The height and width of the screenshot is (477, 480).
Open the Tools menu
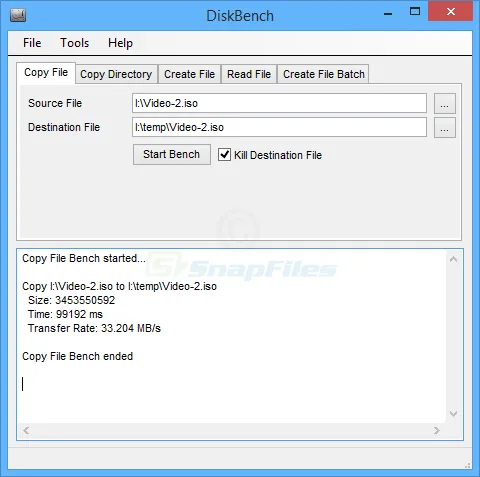75,43
